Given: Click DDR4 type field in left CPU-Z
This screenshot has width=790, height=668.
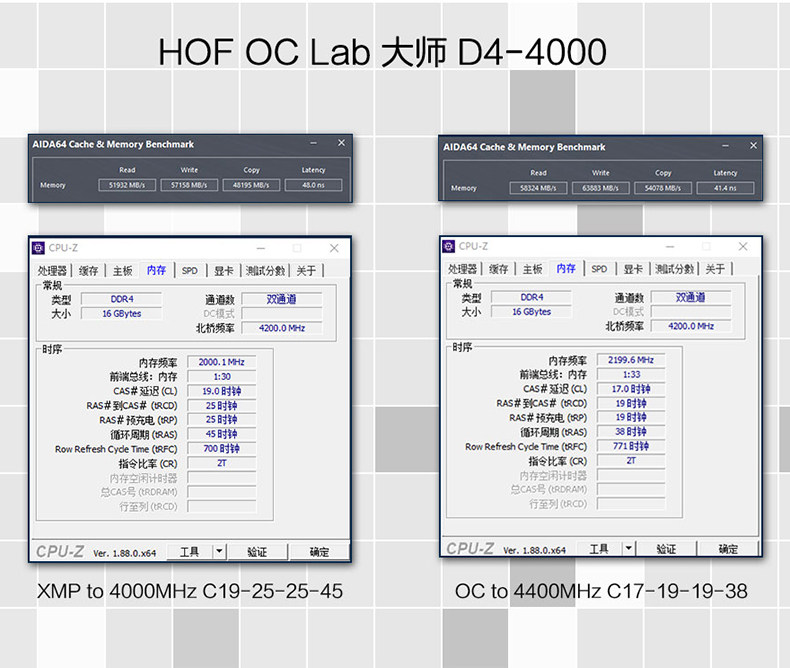Looking at the screenshot, I should coord(122,299).
